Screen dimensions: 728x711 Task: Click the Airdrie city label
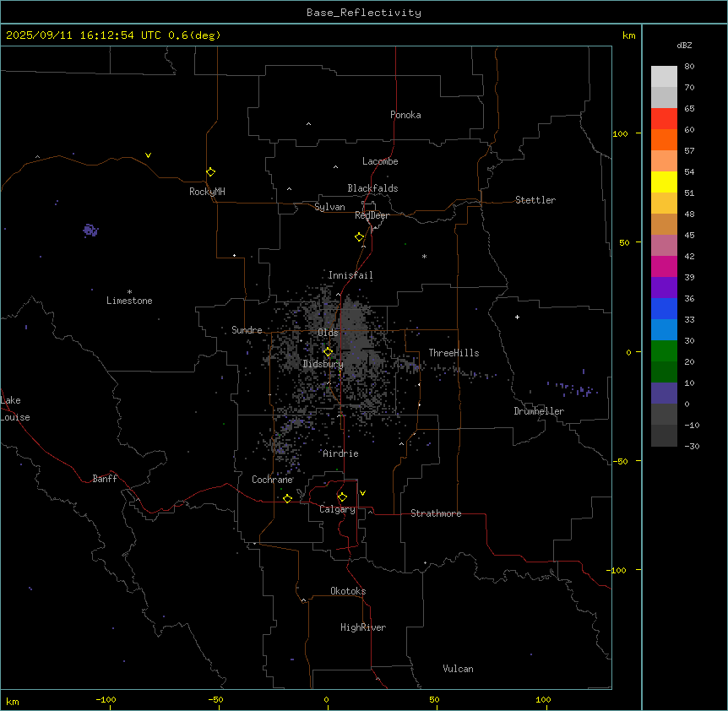pyautogui.click(x=340, y=453)
